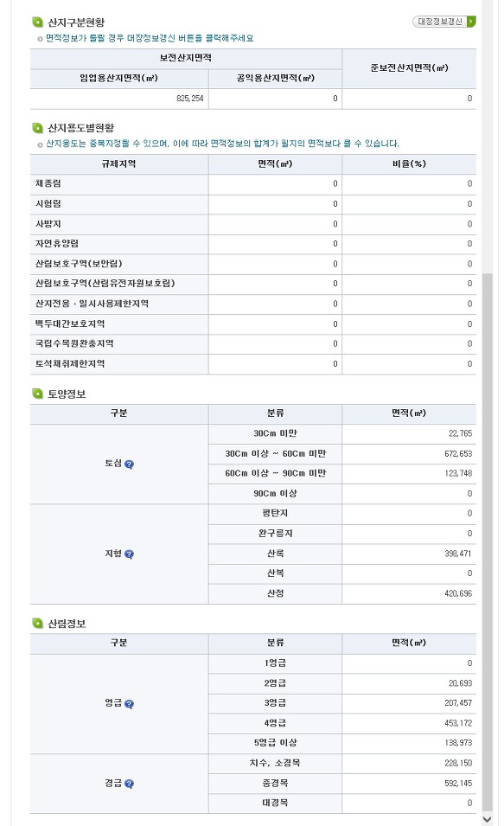Open the 영급 help question icon
Screen dimensions: 504x826
pos(129,704)
